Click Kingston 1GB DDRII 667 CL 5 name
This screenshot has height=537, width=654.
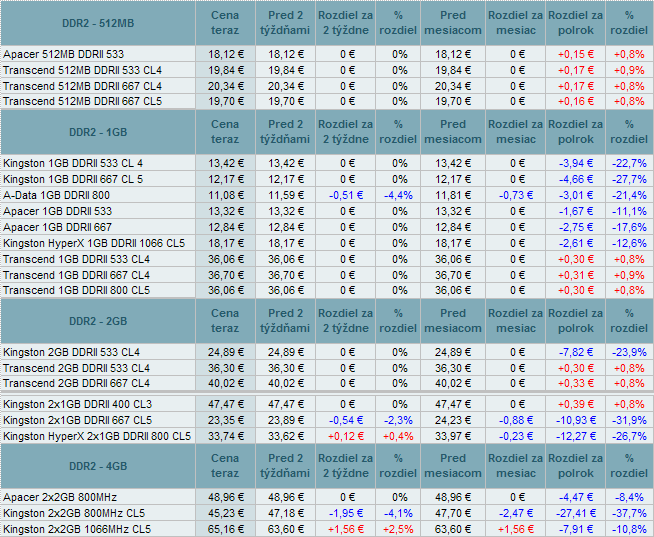[x=73, y=179]
